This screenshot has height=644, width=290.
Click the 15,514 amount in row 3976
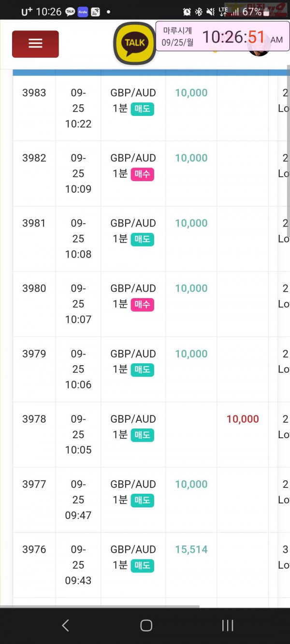(191, 549)
